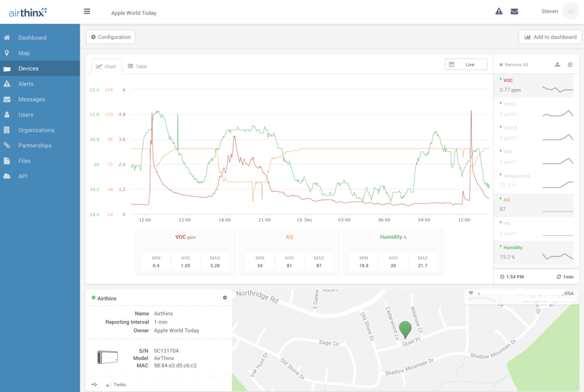
Task: Click the airthinx logo
Action: 28,12
